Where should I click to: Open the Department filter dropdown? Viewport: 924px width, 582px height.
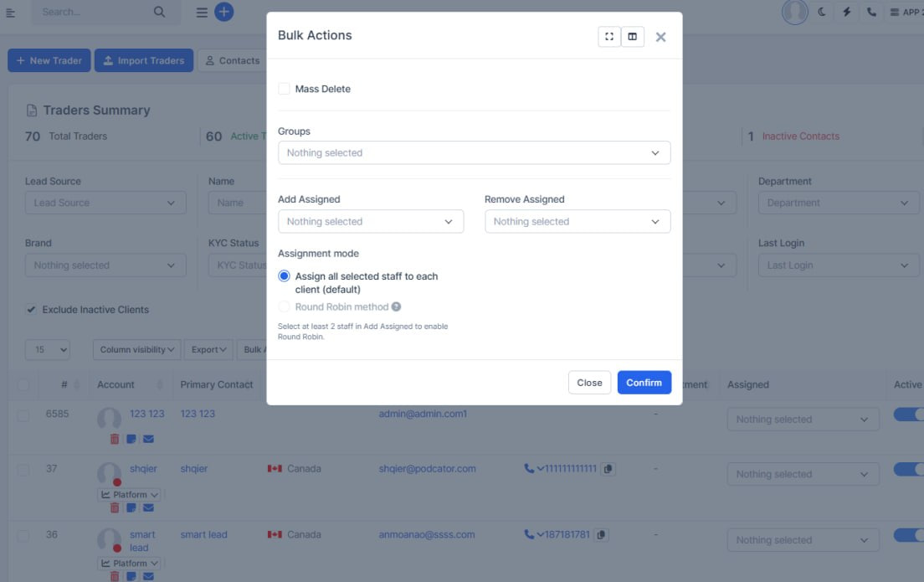pyautogui.click(x=839, y=203)
